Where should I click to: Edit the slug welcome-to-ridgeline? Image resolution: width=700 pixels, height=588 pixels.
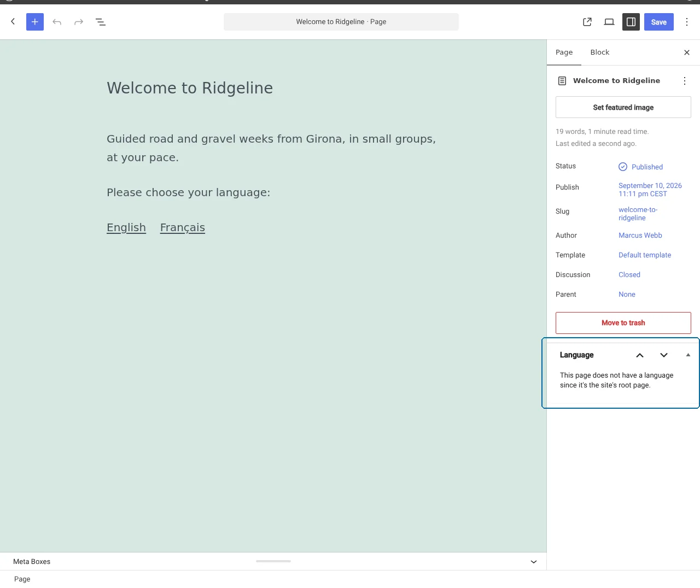point(638,214)
